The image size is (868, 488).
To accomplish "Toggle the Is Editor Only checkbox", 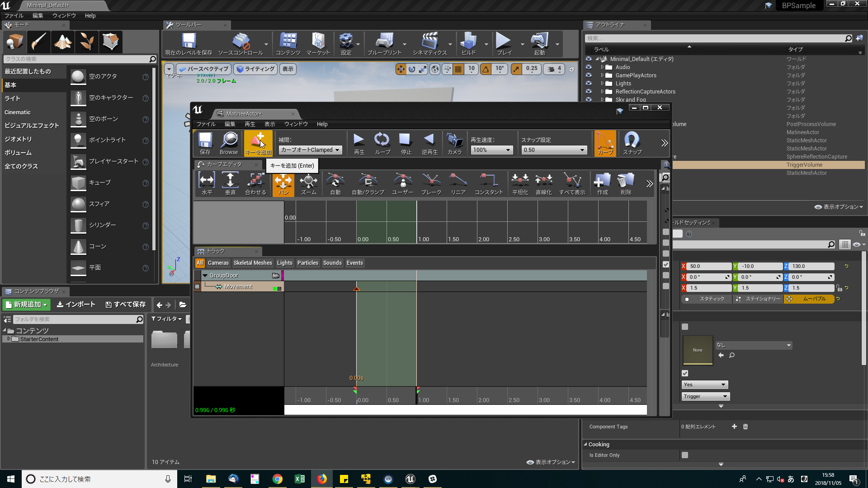I will click(x=685, y=455).
